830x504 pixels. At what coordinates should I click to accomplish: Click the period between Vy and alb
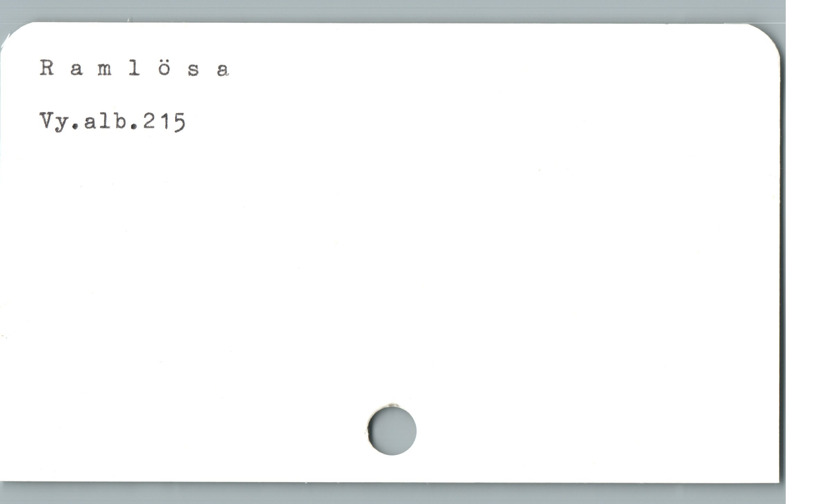(77, 125)
